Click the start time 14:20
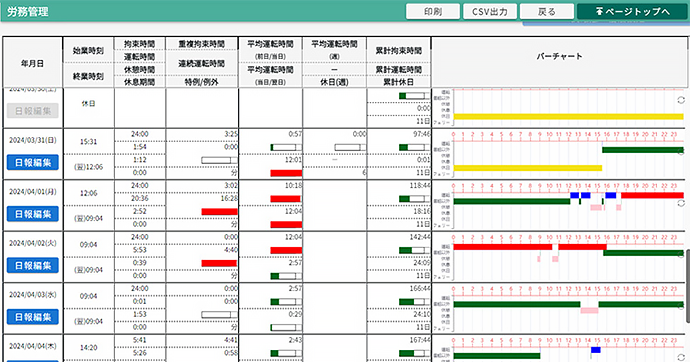 click(x=88, y=347)
